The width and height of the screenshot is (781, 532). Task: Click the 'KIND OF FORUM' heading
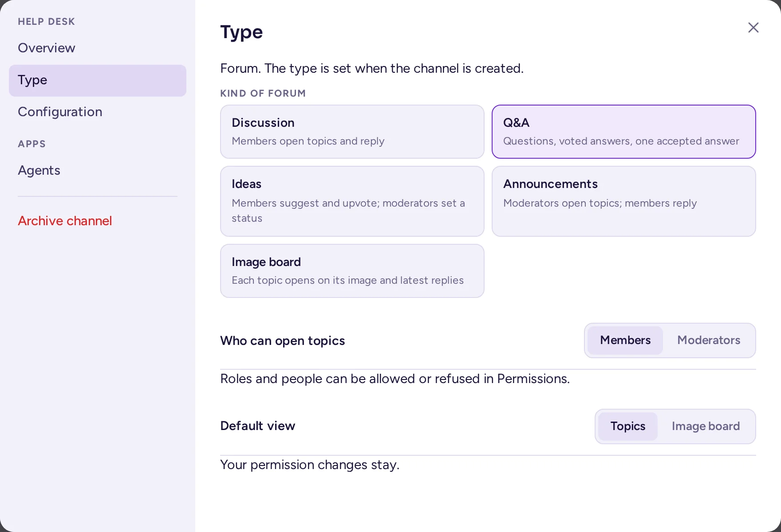click(x=263, y=93)
